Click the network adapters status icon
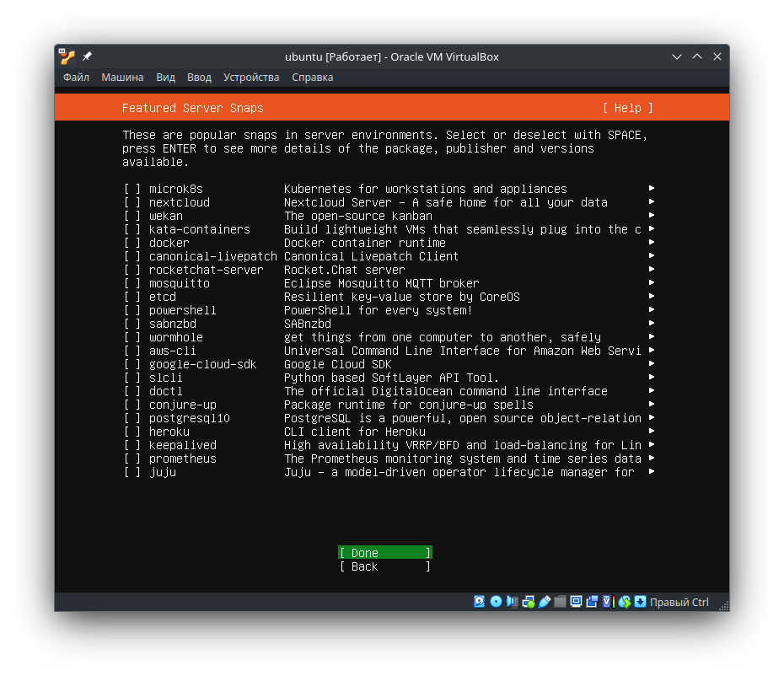784x676 pixels. point(529,601)
